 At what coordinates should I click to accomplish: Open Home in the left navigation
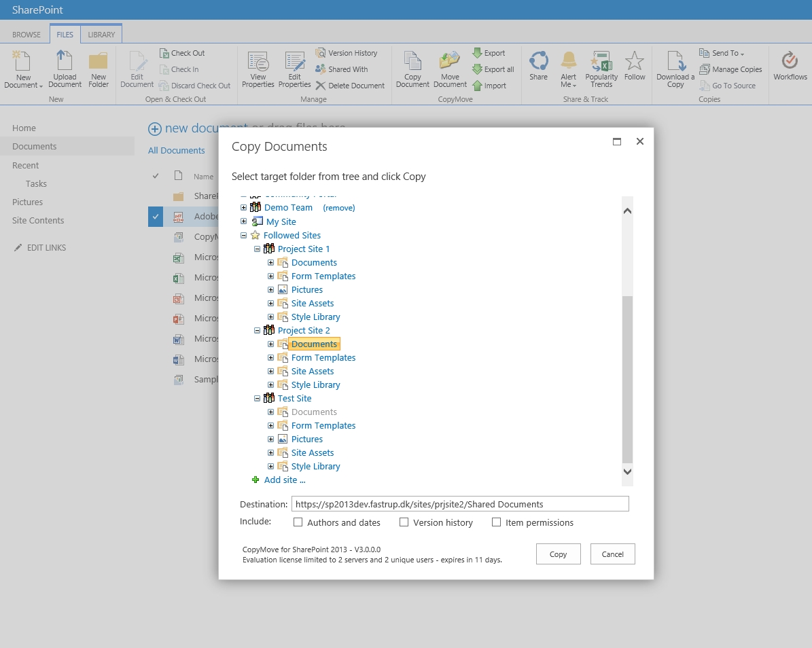point(24,128)
